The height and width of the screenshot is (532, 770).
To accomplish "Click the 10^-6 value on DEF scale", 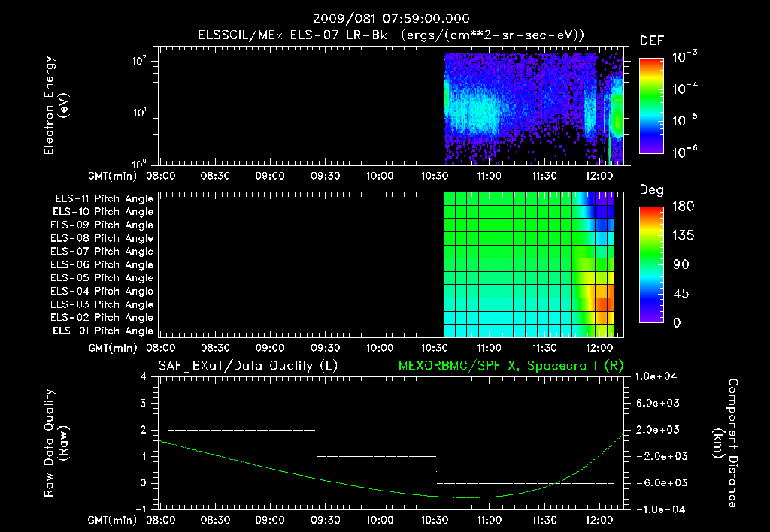I will pyautogui.click(x=684, y=152).
